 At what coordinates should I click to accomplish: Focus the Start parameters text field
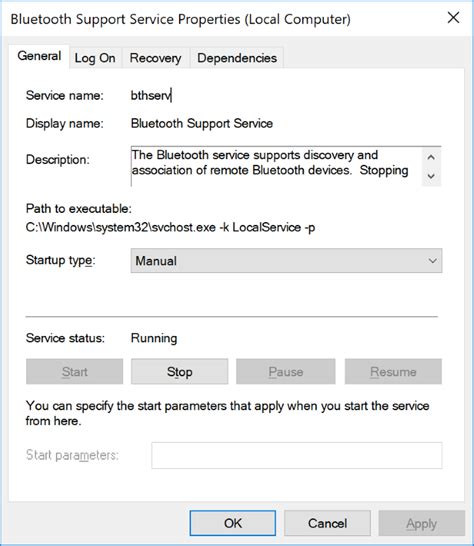pyautogui.click(x=297, y=455)
